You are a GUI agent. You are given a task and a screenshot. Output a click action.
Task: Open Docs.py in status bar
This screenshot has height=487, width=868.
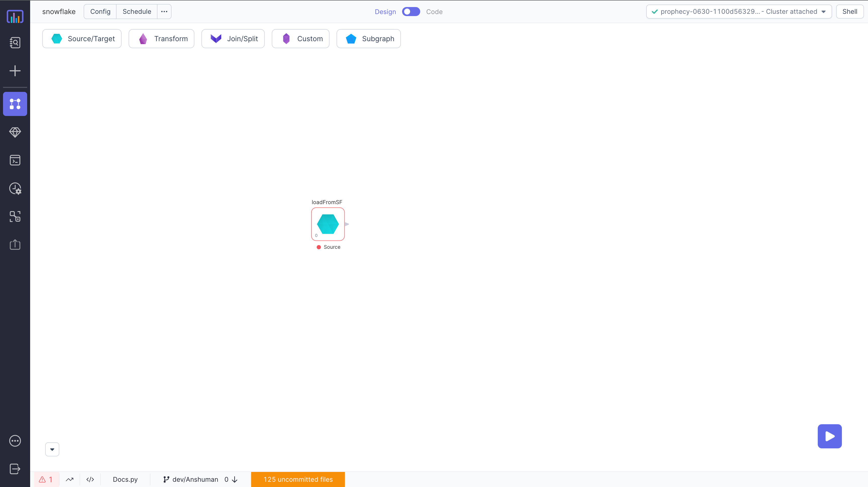click(125, 479)
